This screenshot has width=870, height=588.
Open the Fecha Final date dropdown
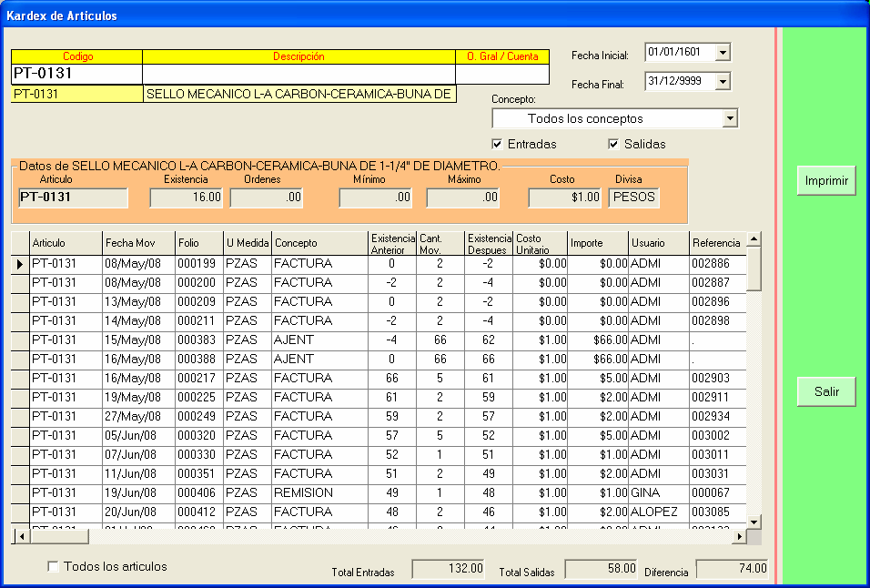(723, 82)
